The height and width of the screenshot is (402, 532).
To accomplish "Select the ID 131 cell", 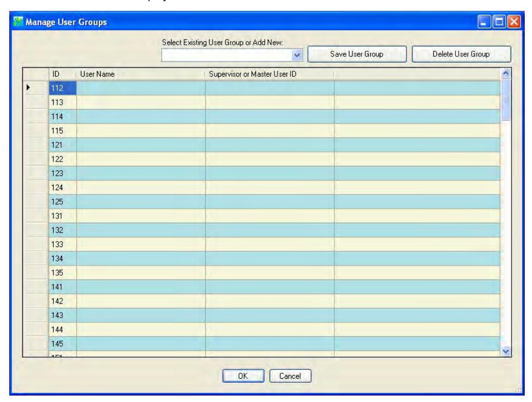I will pyautogui.click(x=62, y=216).
